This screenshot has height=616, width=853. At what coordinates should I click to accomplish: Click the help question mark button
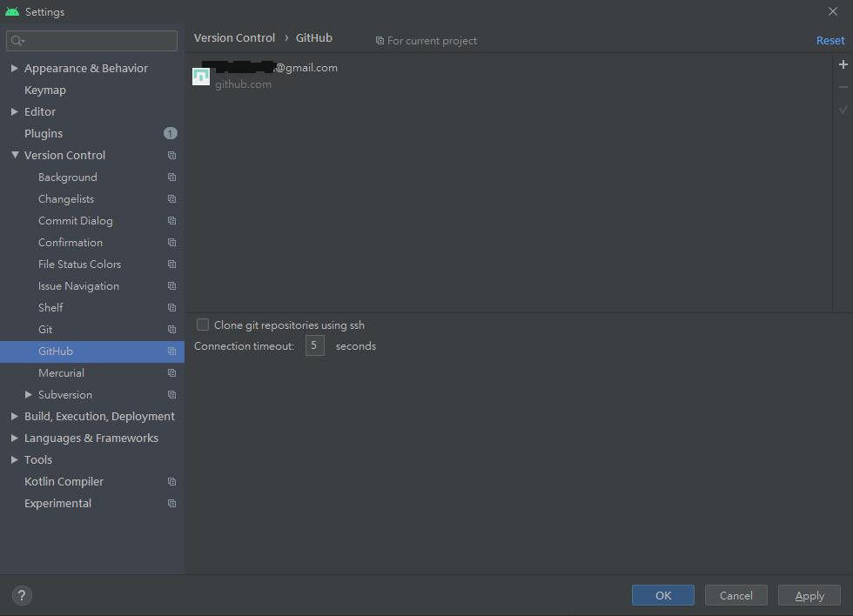pos(22,595)
